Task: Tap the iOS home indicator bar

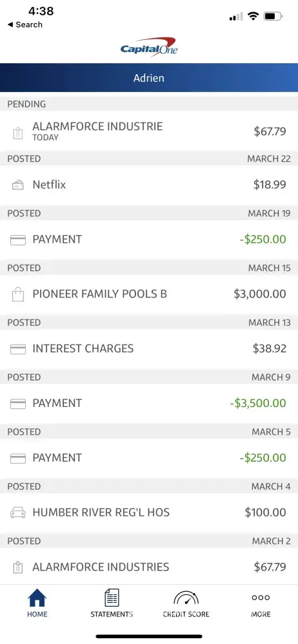Action: pyautogui.click(x=149, y=636)
